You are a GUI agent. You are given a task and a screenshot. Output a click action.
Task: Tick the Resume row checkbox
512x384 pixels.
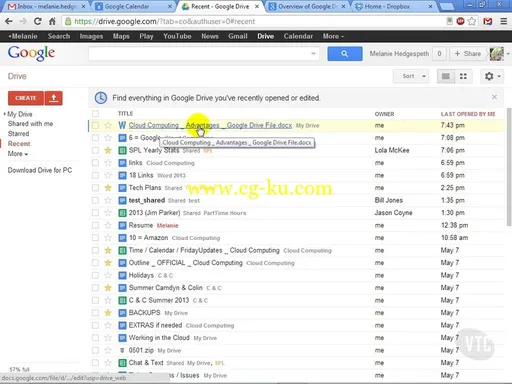[95, 225]
